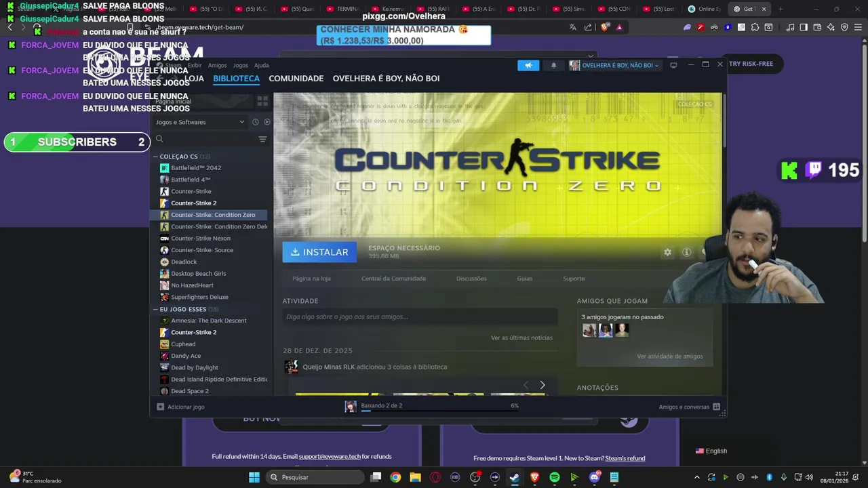868x488 pixels.
Task: Open support@eyeware.tech email link
Action: [x=330, y=457]
